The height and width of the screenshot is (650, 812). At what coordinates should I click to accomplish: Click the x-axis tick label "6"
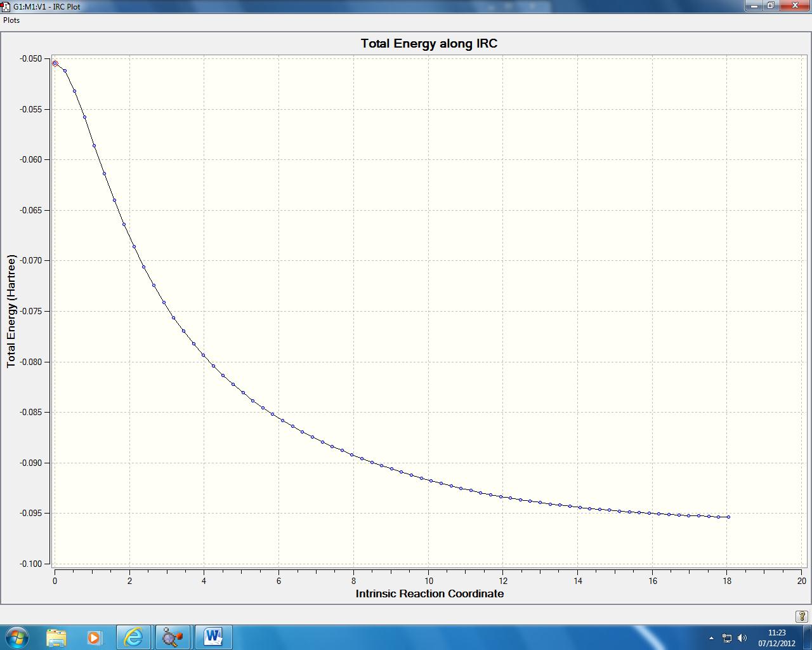pos(278,581)
